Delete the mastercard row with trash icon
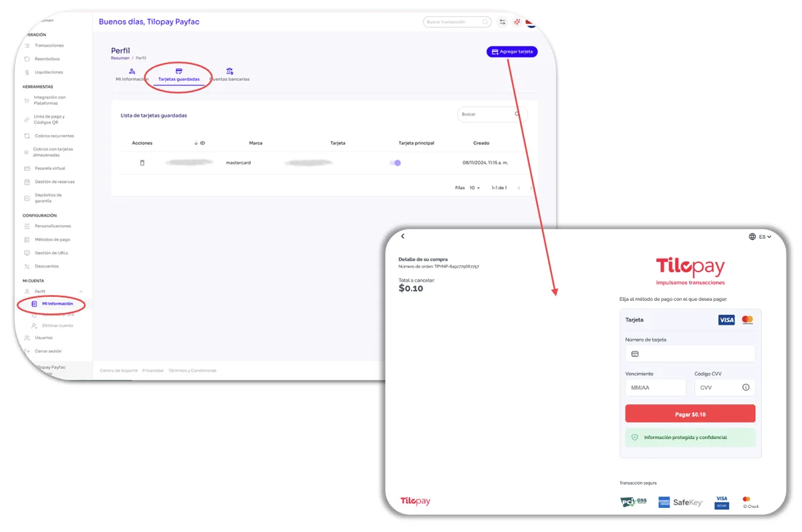This screenshot has height=532, width=802. click(142, 162)
